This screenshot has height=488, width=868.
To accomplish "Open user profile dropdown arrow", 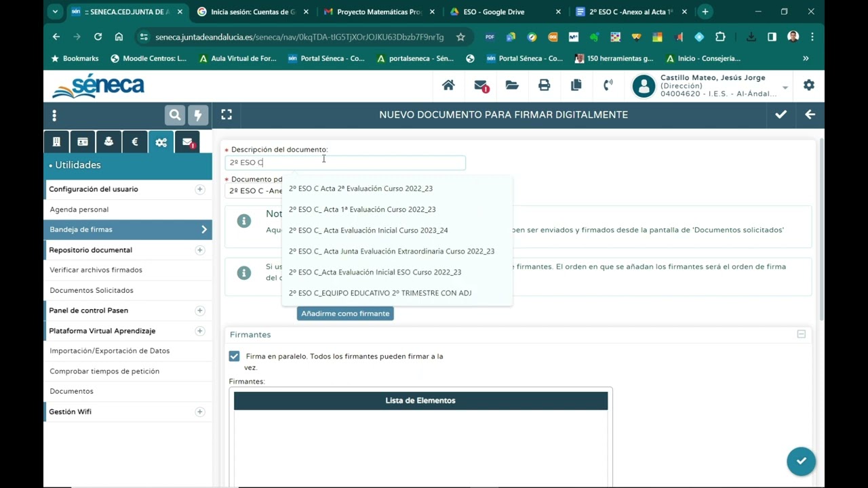I will tap(785, 88).
